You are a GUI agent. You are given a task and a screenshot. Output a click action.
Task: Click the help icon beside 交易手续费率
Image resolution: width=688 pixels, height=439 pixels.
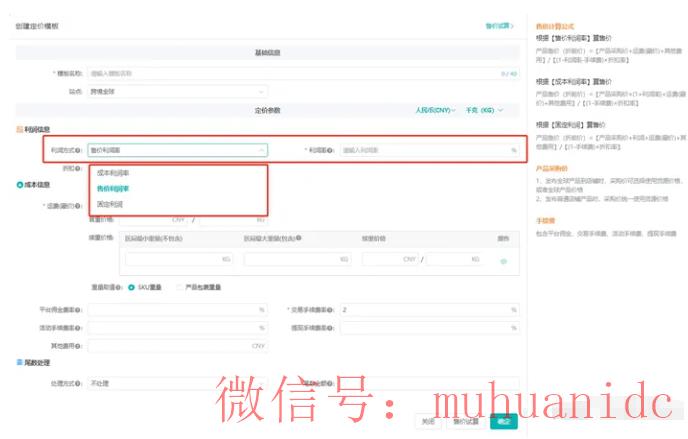(x=330, y=310)
